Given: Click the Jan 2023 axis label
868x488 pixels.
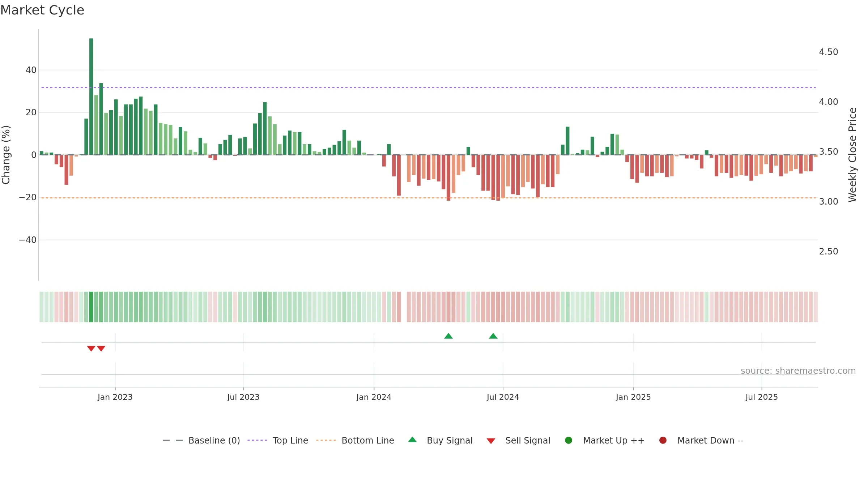Looking at the screenshot, I should click(x=115, y=397).
